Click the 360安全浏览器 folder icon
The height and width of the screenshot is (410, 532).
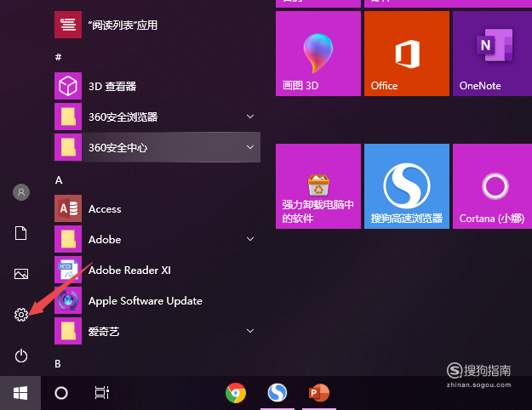coord(68,117)
